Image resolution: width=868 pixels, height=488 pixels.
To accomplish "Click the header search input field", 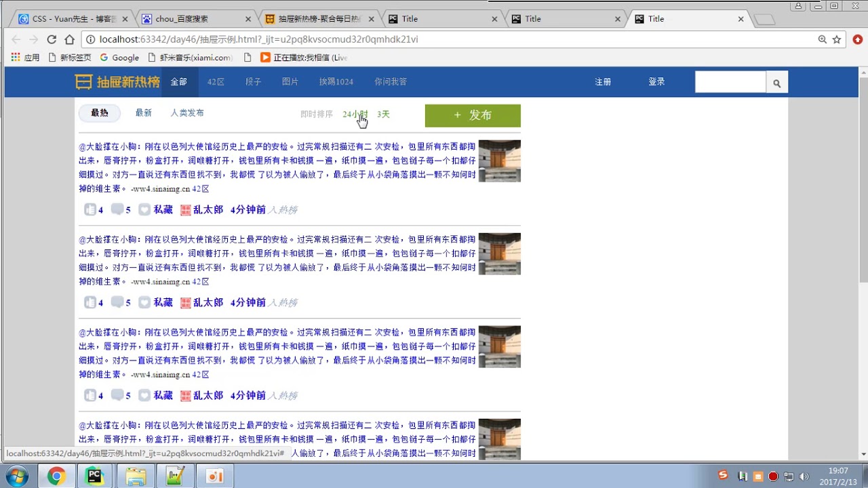I will tap(730, 83).
